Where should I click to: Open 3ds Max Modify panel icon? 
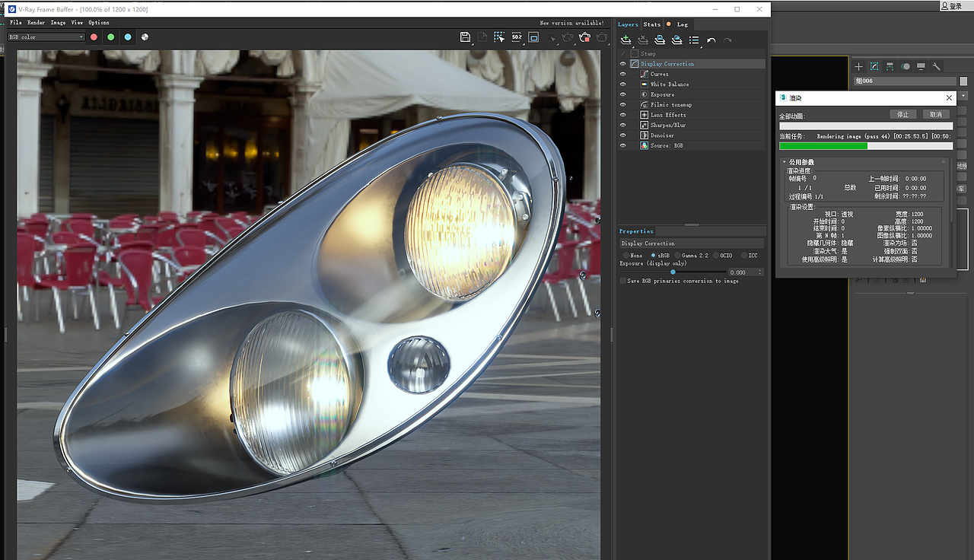pyautogui.click(x=874, y=67)
